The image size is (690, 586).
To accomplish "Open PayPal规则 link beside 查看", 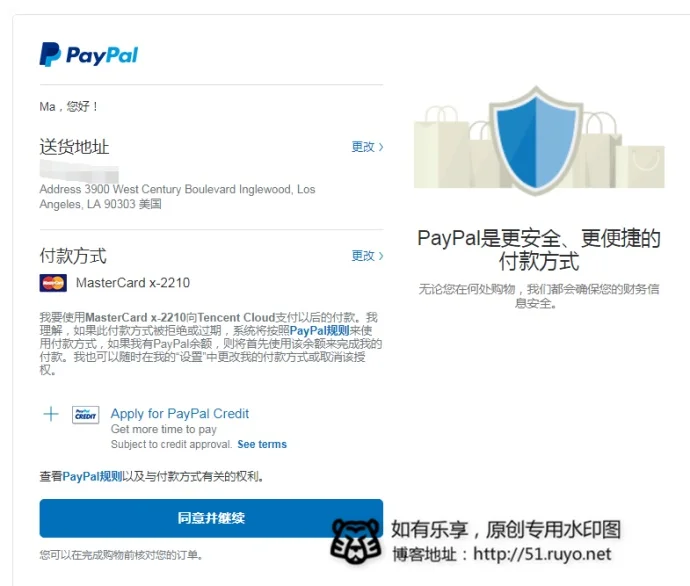I will (92, 476).
